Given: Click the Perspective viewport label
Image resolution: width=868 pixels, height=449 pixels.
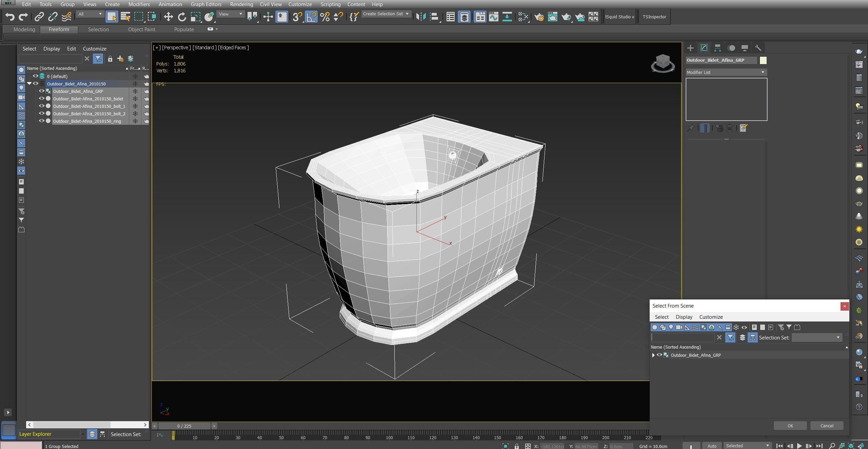Looking at the screenshot, I should (176, 47).
